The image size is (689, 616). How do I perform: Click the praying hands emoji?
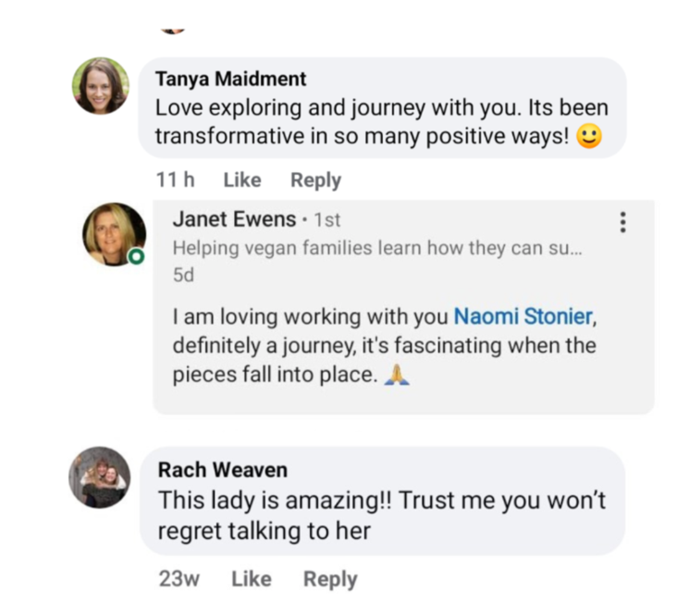400,376
